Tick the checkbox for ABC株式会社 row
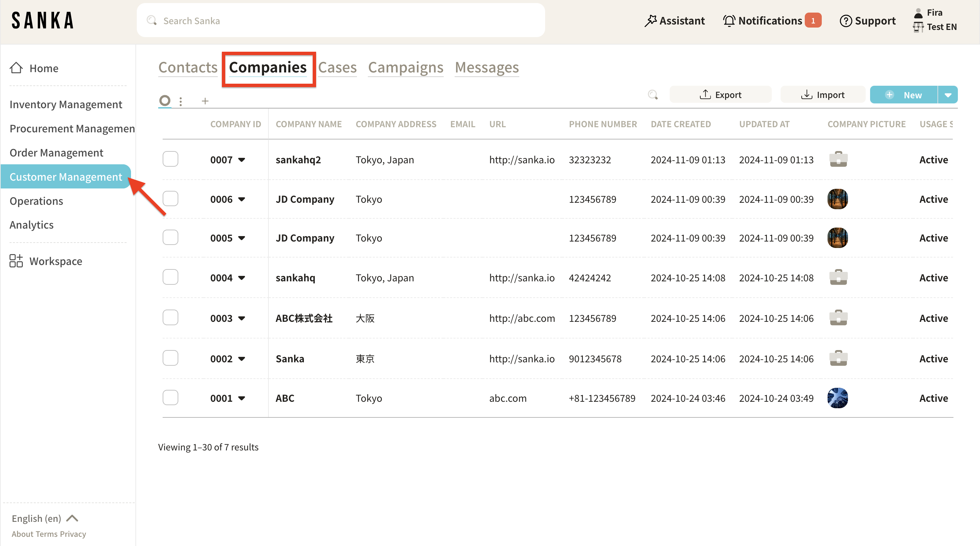 pyautogui.click(x=170, y=317)
